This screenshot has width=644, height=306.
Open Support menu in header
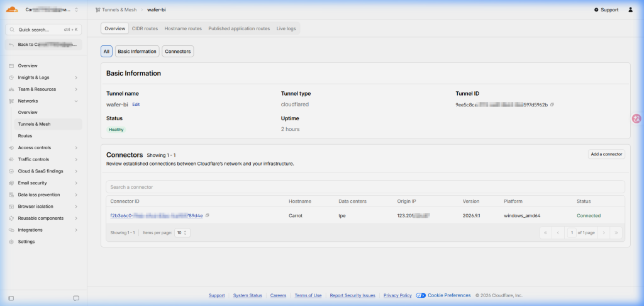click(606, 10)
